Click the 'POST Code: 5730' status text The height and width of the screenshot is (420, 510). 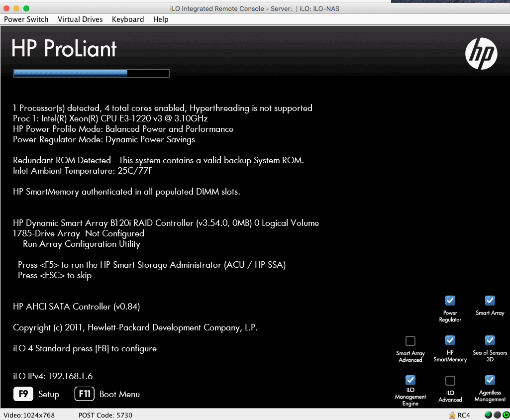[x=105, y=415]
